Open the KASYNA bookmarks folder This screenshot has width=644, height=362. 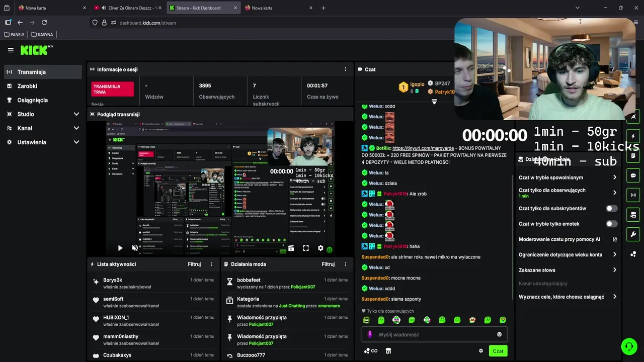pos(42,35)
